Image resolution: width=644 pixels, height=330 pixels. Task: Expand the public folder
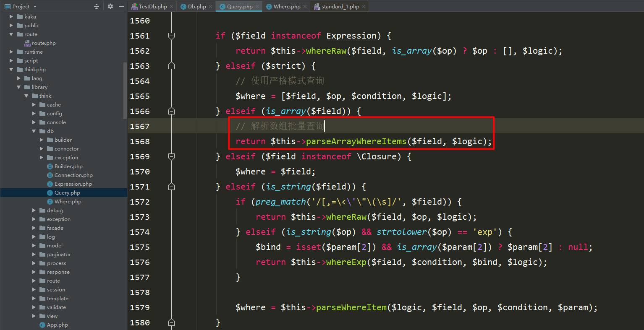[x=11, y=26]
